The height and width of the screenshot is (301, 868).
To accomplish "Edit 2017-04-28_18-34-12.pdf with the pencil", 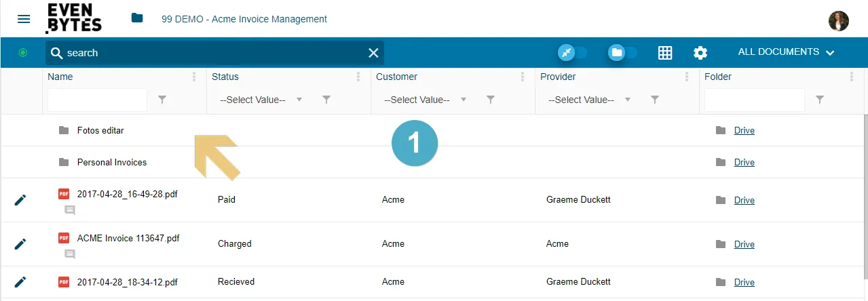I will (20, 282).
